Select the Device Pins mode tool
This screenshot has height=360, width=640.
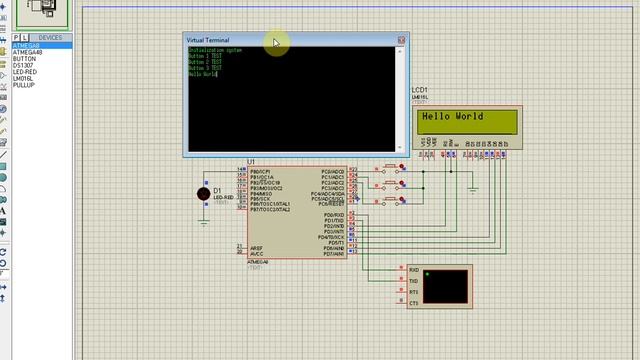pos(2,76)
